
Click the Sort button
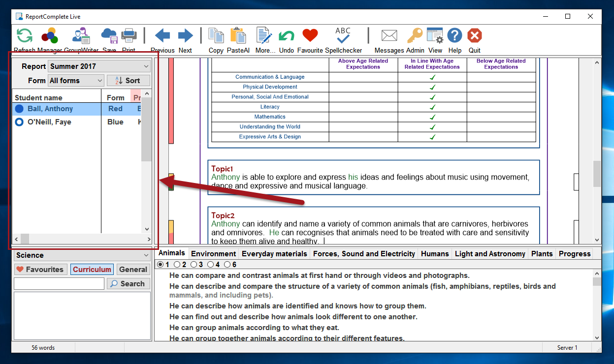point(129,81)
